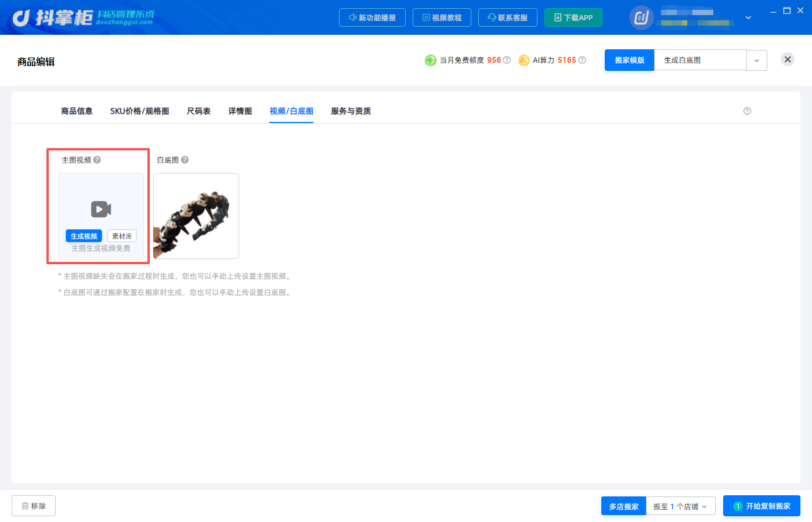Click the 主图生成视频免费 hint text
This screenshot has height=522, width=812.
click(x=101, y=248)
